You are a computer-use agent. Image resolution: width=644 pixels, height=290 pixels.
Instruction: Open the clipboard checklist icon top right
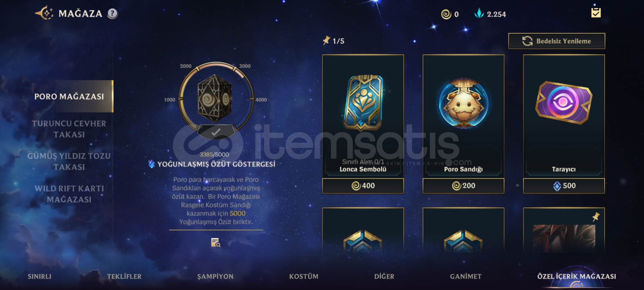point(596,12)
